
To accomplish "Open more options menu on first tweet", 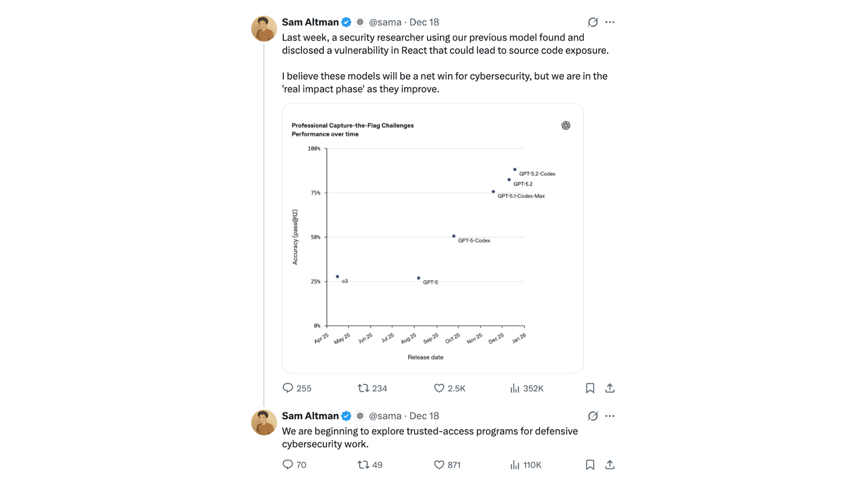I will [610, 22].
